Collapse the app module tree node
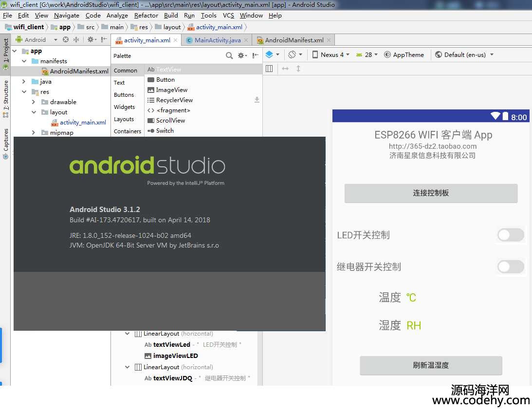 (x=15, y=51)
